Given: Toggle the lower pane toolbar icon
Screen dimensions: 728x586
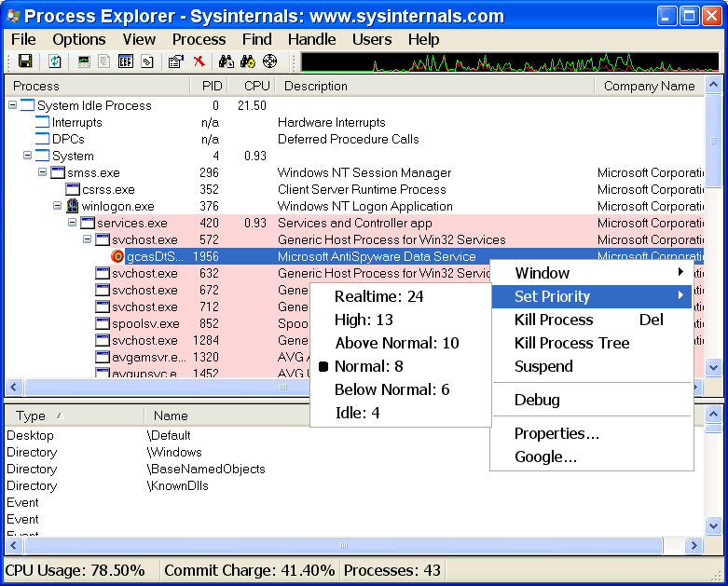Looking at the screenshot, I should 125,61.
